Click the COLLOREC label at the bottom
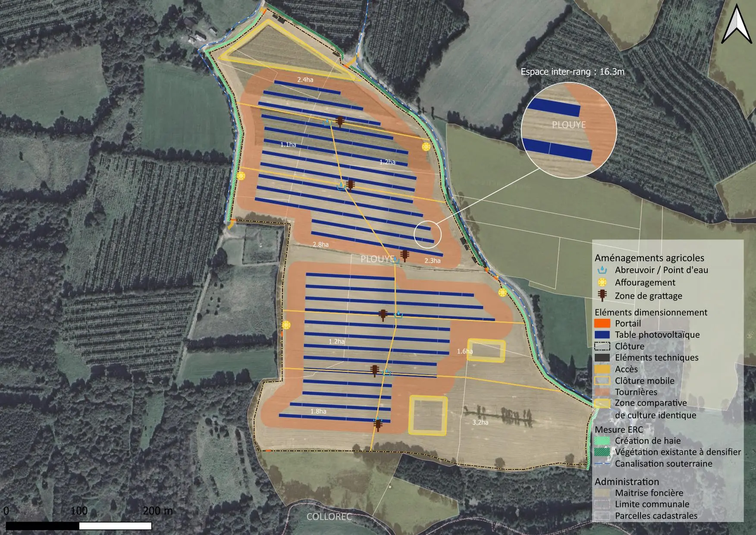The image size is (756, 535). coord(329,517)
